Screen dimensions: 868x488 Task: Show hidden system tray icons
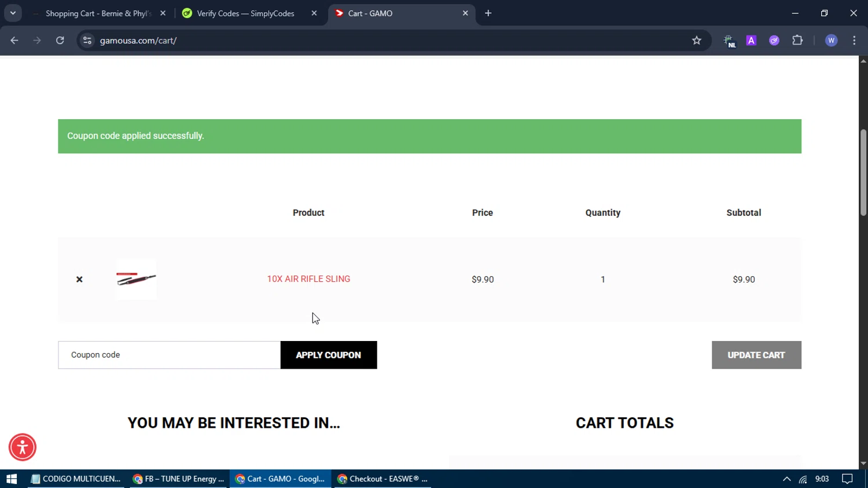pos(786,479)
